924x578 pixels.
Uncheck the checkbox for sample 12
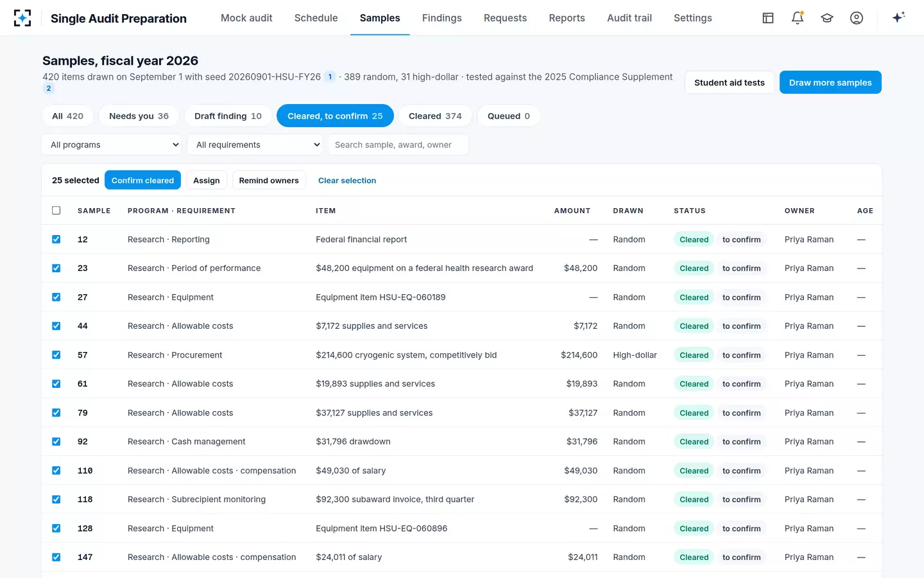(x=56, y=240)
